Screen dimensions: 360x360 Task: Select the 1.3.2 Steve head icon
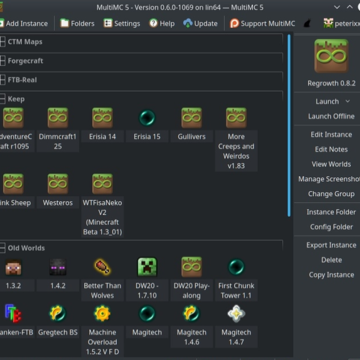click(13, 267)
